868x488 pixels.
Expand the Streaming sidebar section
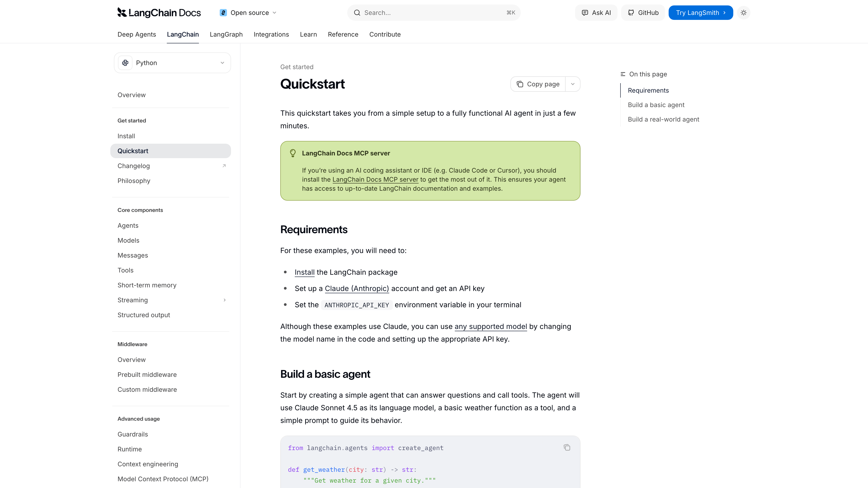click(224, 300)
